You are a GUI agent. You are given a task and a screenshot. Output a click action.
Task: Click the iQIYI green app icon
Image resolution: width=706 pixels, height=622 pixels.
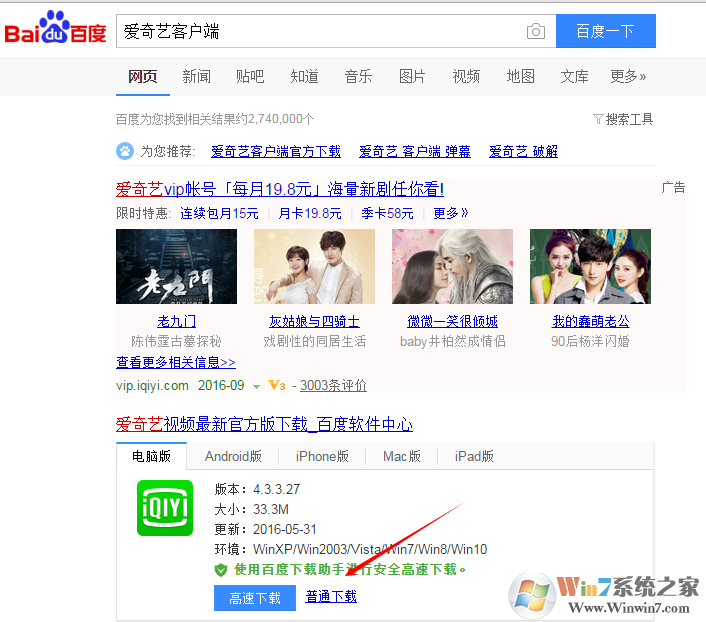pos(165,508)
